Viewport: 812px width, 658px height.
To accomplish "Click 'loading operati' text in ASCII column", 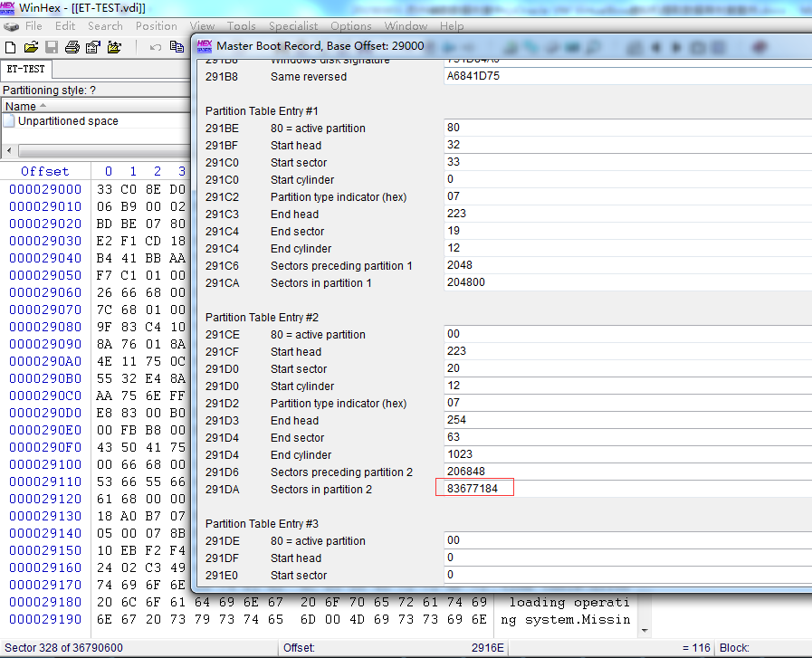I will [569, 602].
